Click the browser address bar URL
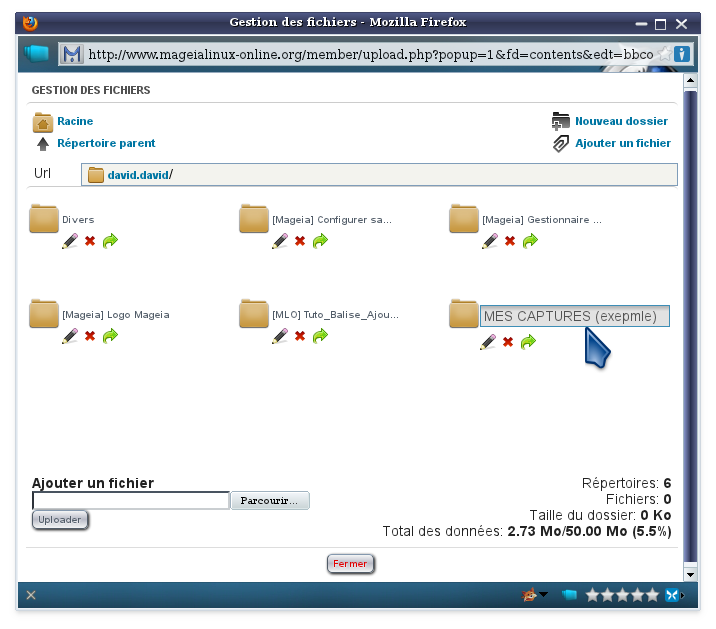 (370, 54)
